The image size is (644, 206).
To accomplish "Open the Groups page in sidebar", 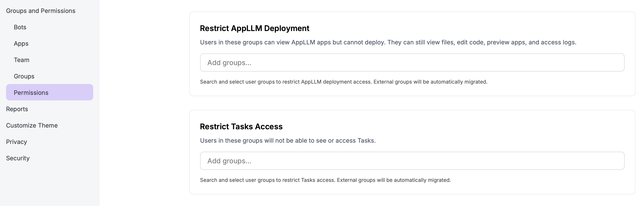I will [24, 76].
